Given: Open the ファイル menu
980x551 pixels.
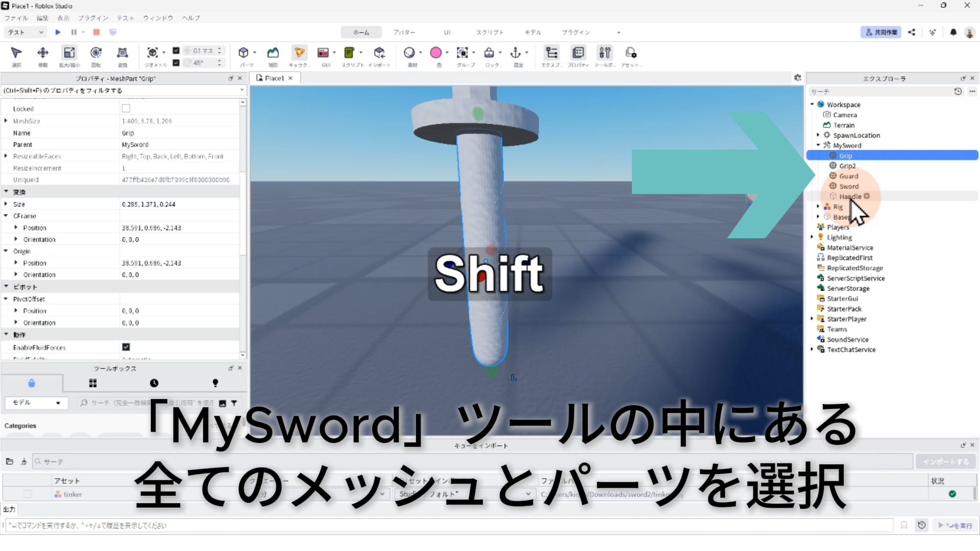Looking at the screenshot, I should (x=16, y=18).
